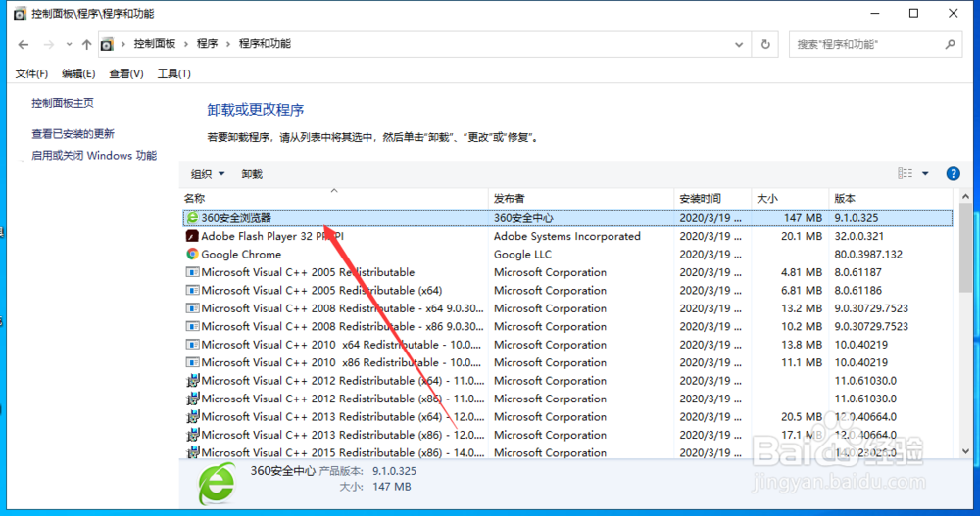Open the 工具(T) menu
This screenshot has width=980, height=516.
[x=173, y=73]
